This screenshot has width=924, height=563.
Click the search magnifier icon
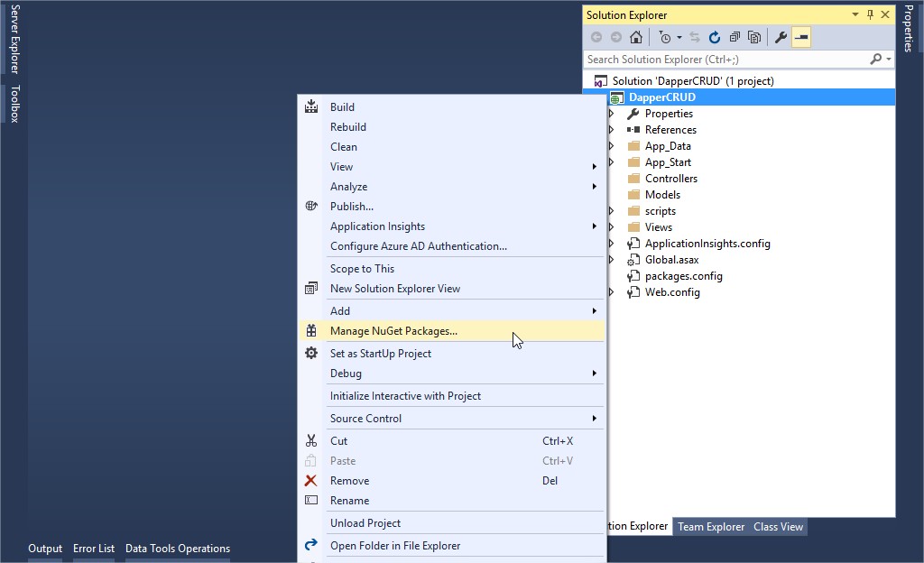[875, 59]
